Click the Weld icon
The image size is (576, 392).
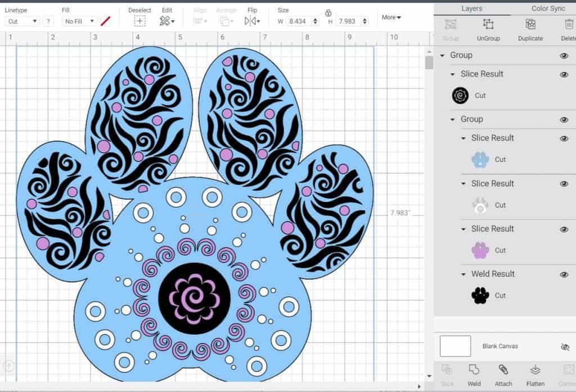click(x=474, y=370)
